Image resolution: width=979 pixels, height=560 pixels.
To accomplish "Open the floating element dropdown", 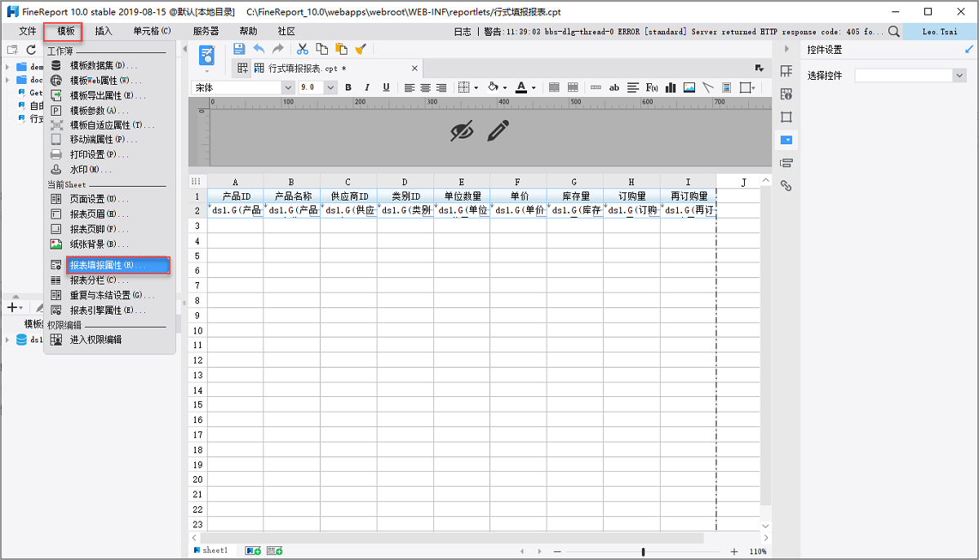I will pyautogui.click(x=747, y=87).
